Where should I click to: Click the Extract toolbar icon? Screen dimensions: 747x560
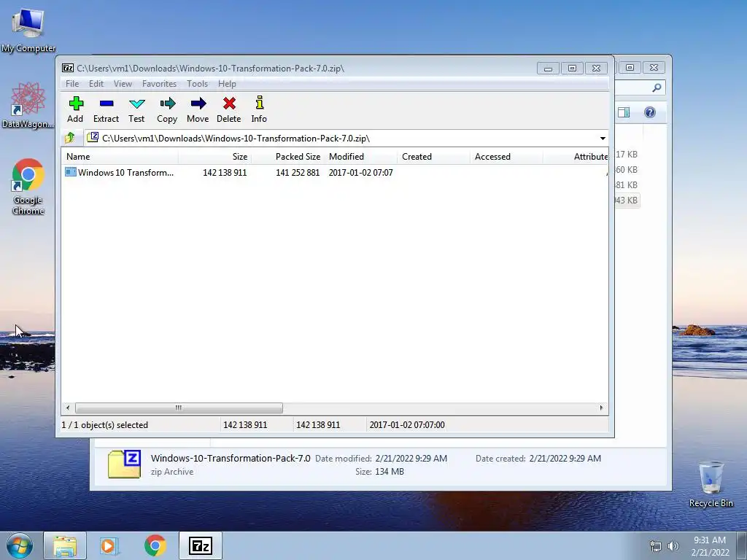tap(106, 109)
